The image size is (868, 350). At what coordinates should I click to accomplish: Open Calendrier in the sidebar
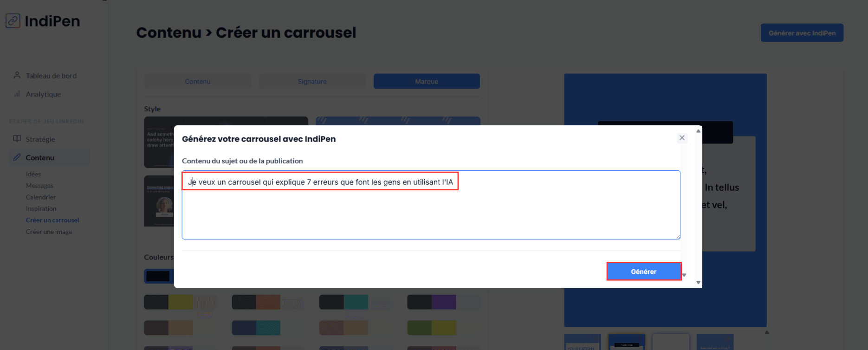[41, 197]
